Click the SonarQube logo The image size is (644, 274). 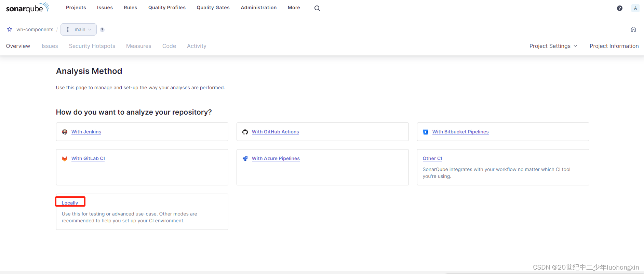tap(27, 8)
